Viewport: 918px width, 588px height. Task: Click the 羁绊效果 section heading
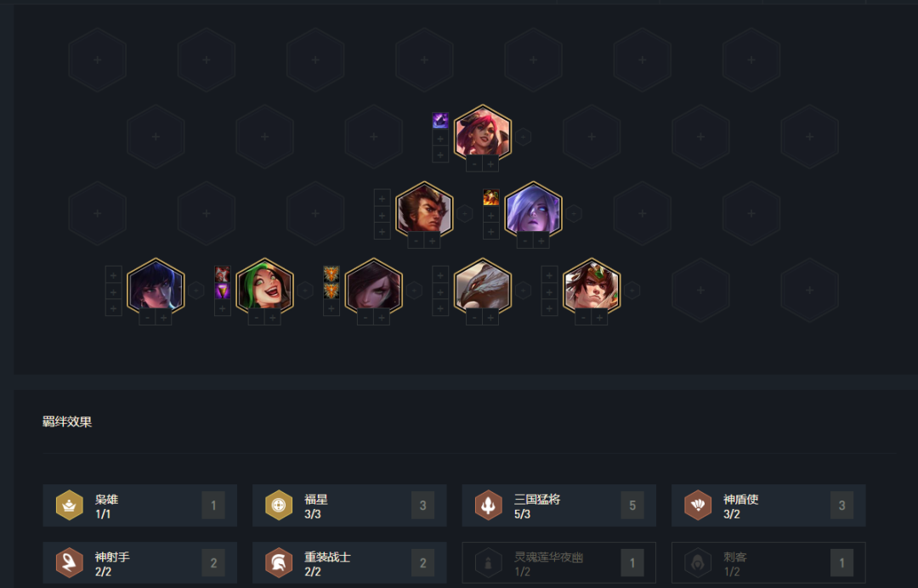click(x=67, y=421)
